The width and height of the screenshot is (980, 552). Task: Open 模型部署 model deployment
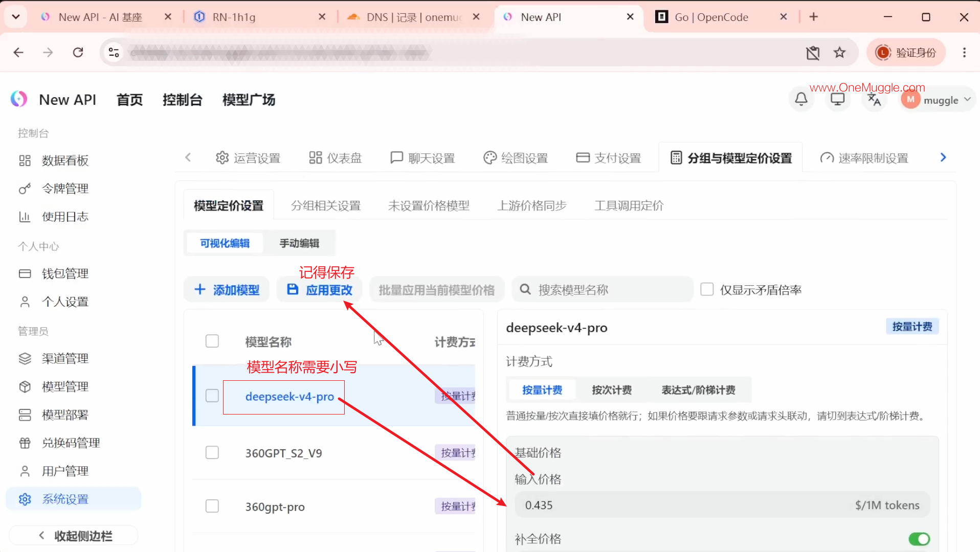click(65, 415)
